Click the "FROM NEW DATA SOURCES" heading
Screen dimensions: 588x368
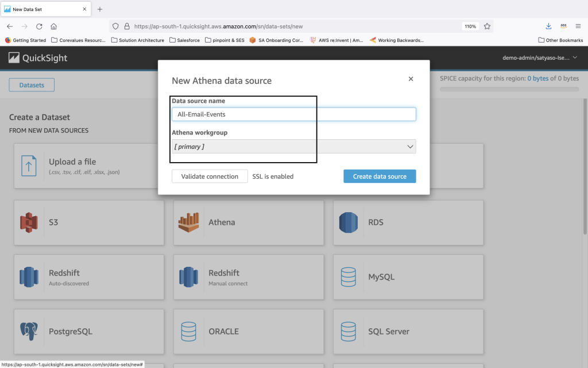click(49, 131)
